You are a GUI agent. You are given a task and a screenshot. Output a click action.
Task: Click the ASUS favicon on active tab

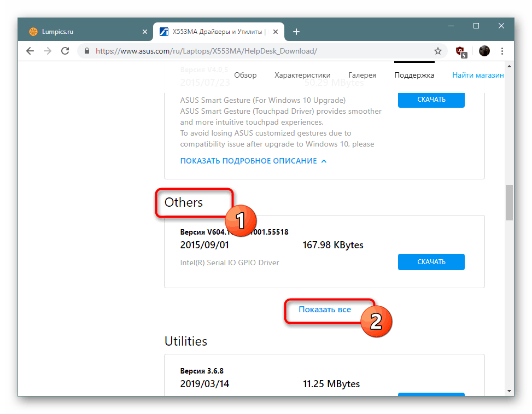pos(164,32)
